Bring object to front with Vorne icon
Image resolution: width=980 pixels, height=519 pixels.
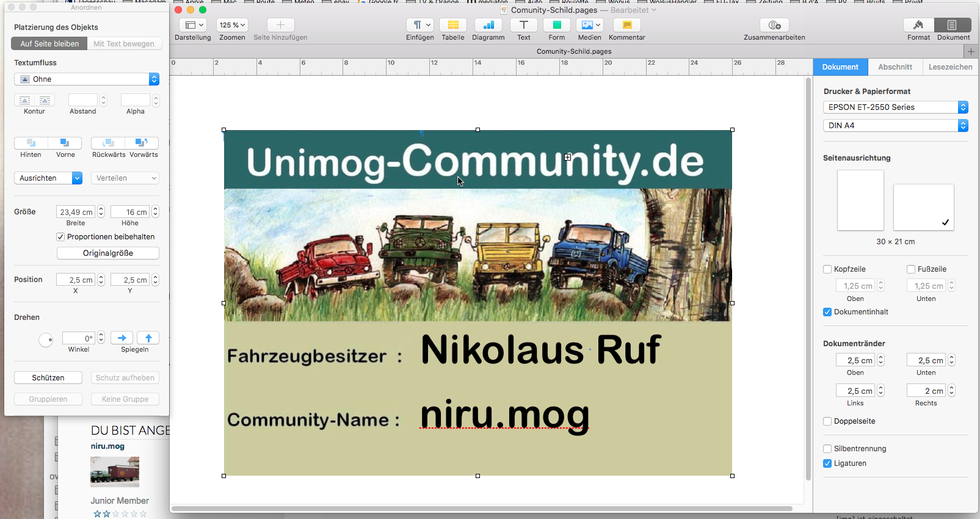click(x=65, y=143)
